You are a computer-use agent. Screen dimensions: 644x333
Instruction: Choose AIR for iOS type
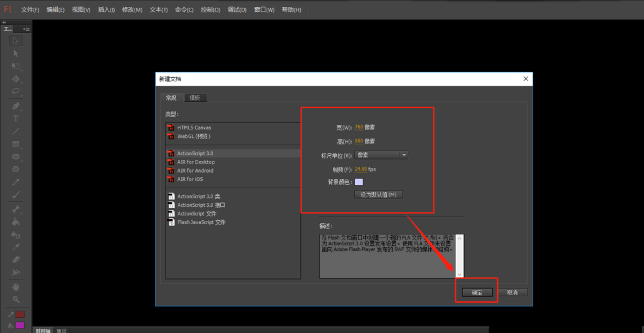point(233,179)
